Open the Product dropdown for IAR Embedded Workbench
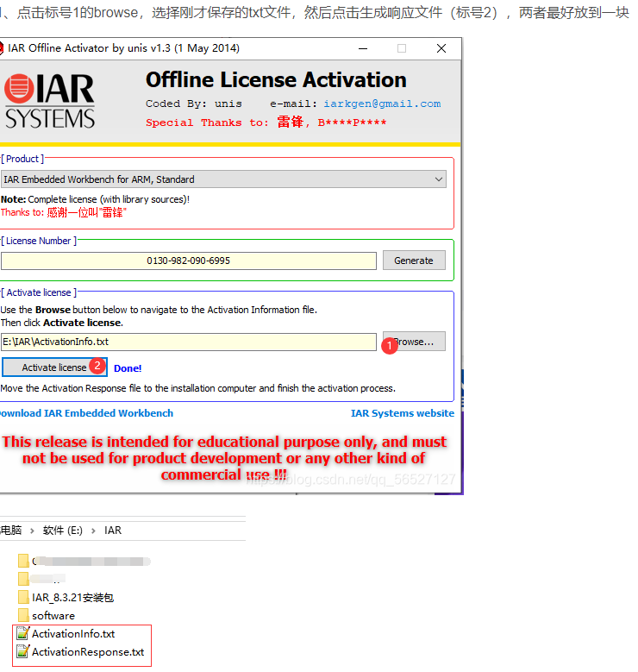The image size is (638, 672). pos(222,179)
